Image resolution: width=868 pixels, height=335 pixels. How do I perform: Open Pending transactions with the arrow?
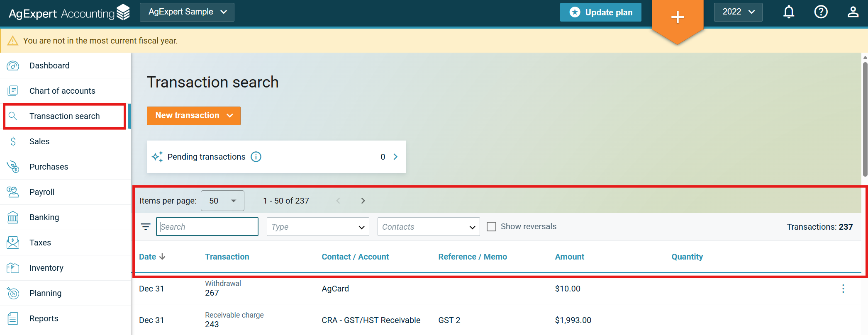(395, 157)
